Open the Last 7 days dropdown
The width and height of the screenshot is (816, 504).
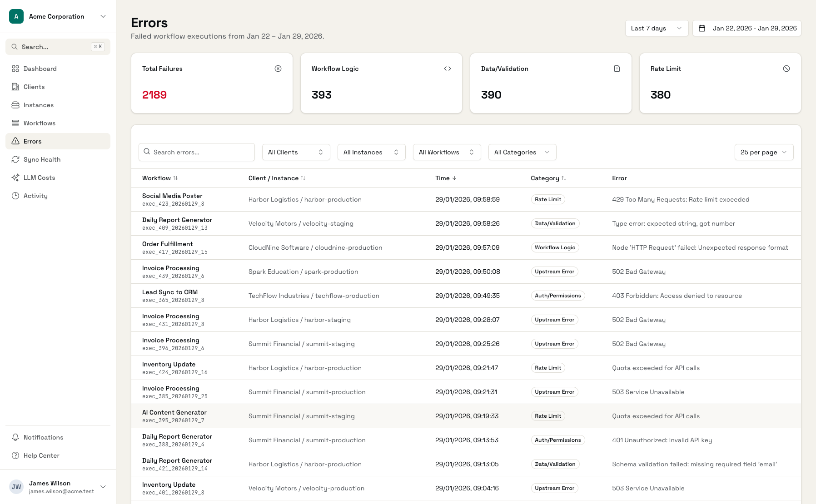[657, 28]
